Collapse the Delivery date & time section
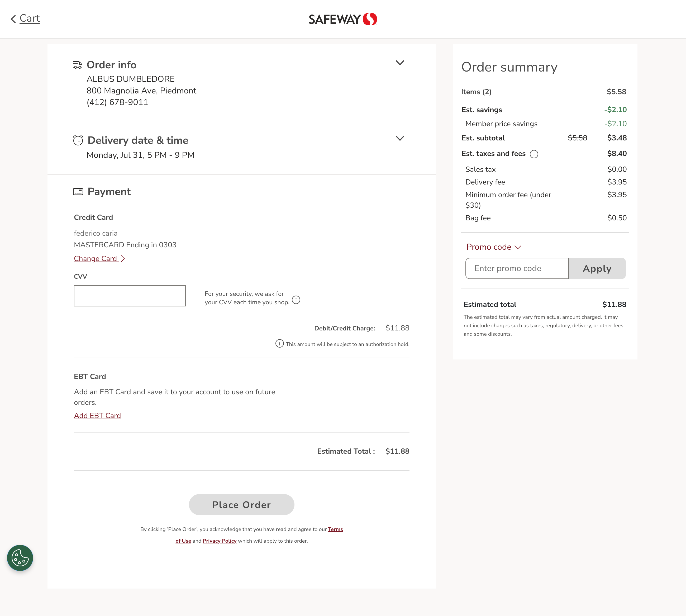The image size is (686, 616). click(x=400, y=138)
